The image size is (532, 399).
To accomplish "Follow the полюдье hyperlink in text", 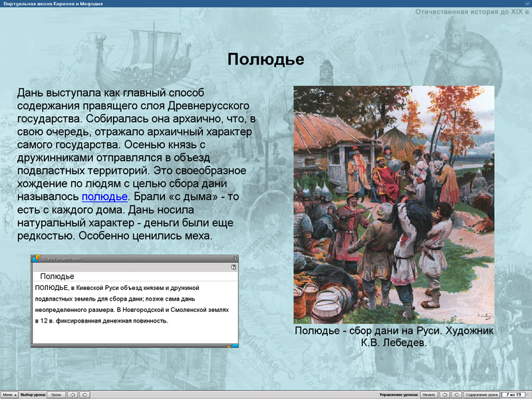I will click(x=104, y=197).
